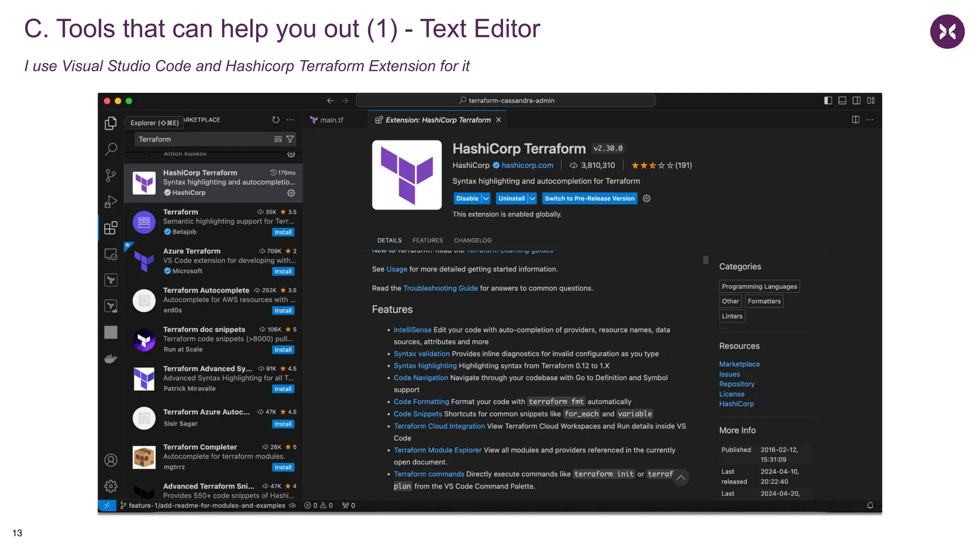Install Terraform Azure Autocomplete extension
Screen dimensions: 980x551
(283, 424)
